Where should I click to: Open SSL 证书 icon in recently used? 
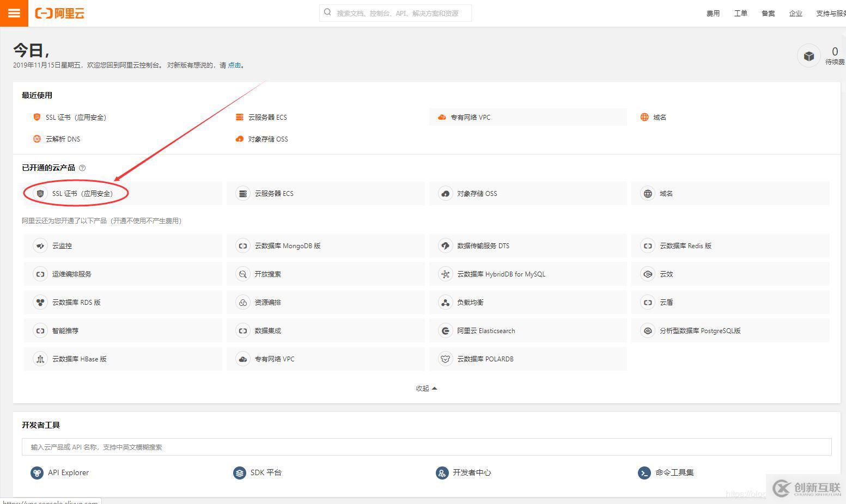click(x=37, y=117)
